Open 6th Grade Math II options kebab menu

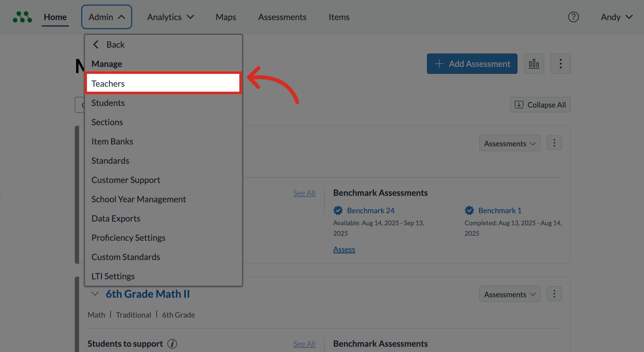(554, 294)
